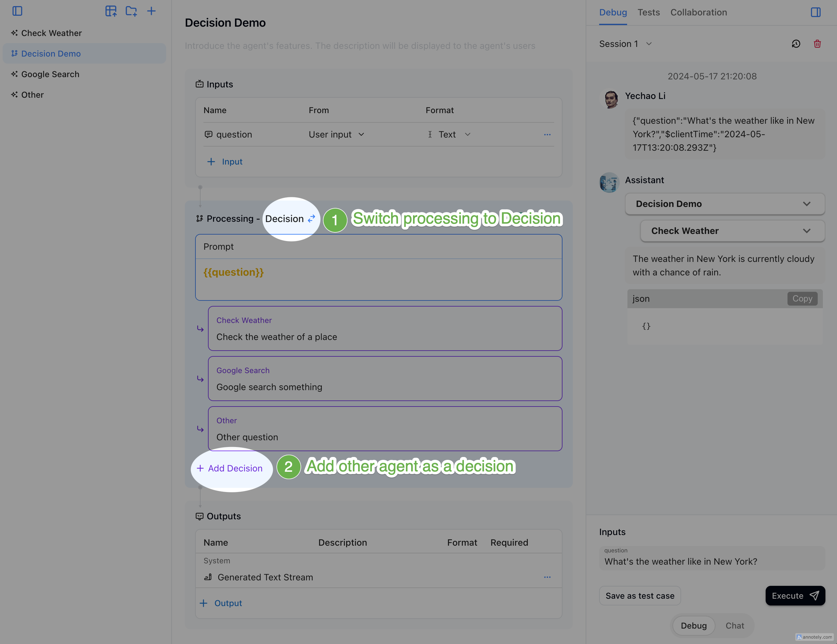Screen dimensions: 837x644
Task: Open the Collaboration tab
Action: pyautogui.click(x=698, y=12)
